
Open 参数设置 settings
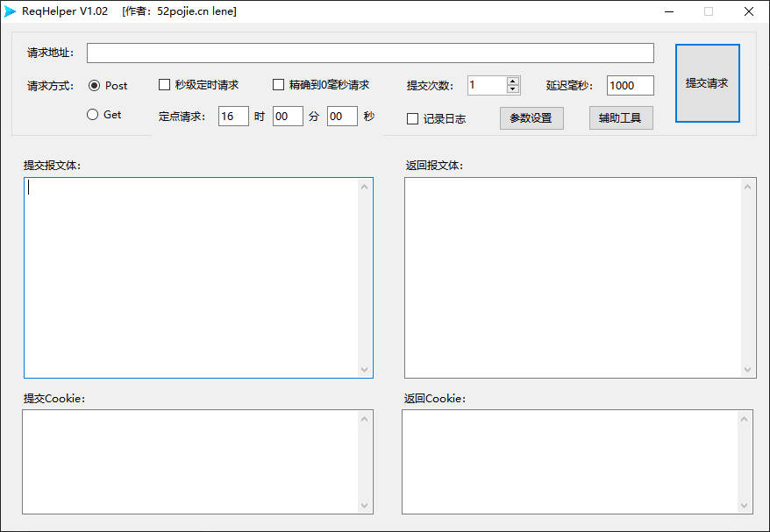pyautogui.click(x=531, y=118)
